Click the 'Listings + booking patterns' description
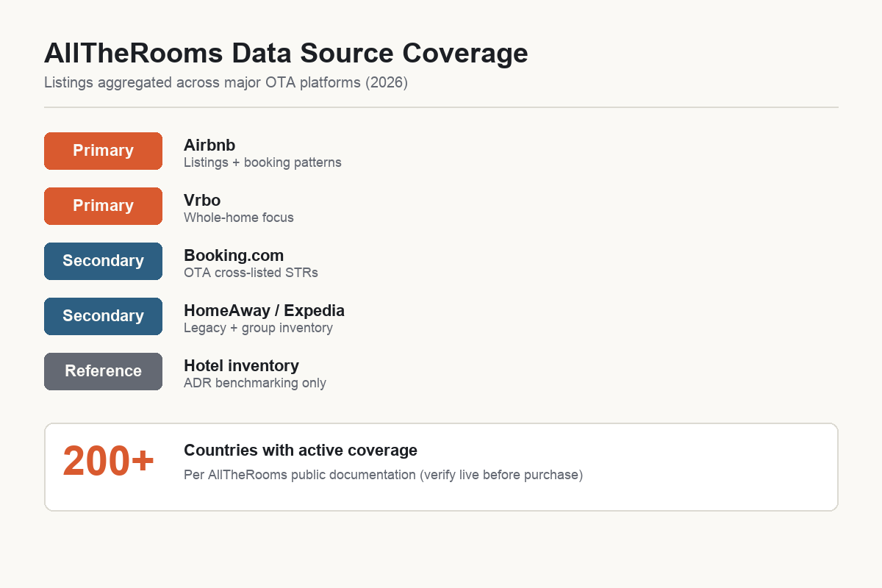The width and height of the screenshot is (882, 588). [262, 162]
